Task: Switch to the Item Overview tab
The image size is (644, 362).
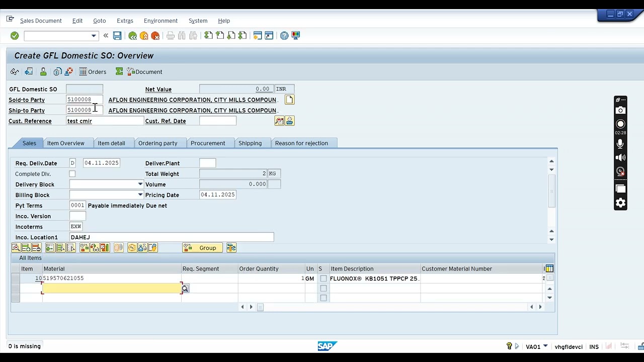Action: [66, 143]
